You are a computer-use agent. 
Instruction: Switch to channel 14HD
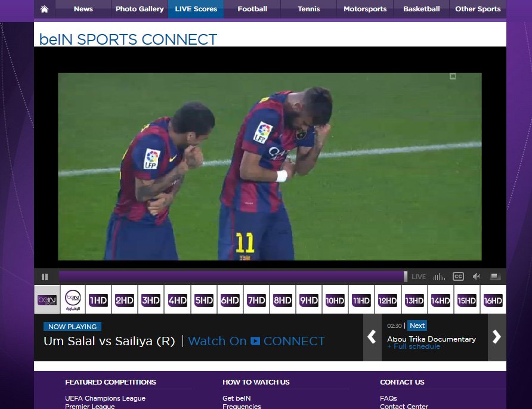coord(440,300)
